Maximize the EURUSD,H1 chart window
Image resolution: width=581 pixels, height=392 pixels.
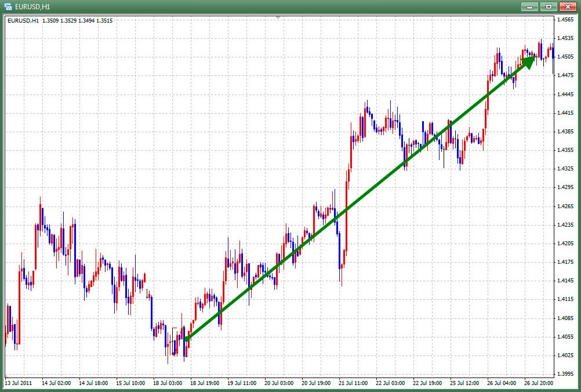[547, 6]
